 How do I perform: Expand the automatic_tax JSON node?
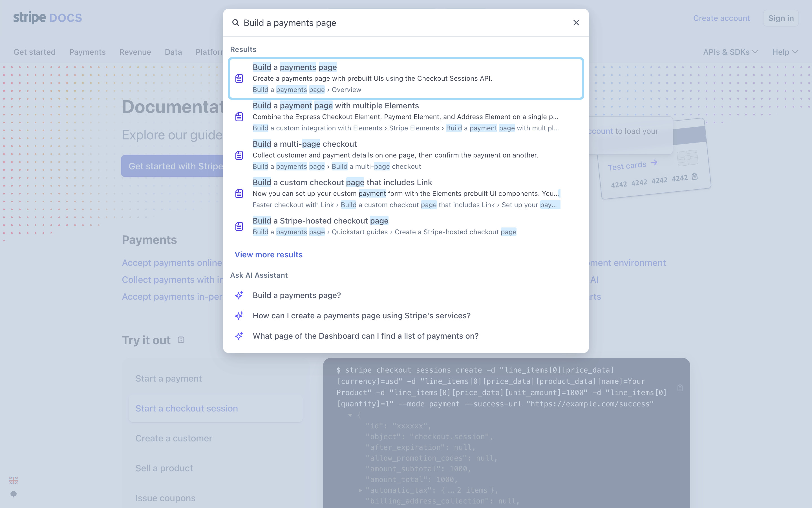pos(360,490)
